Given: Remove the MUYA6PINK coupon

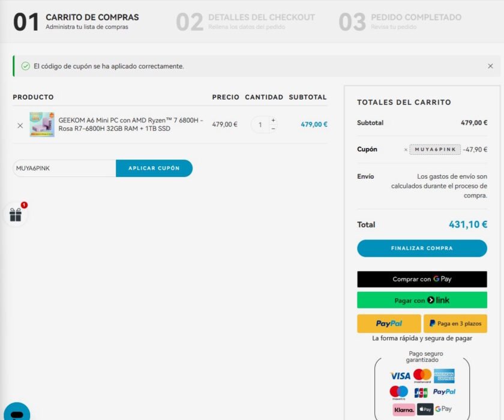Looking at the screenshot, I should [406, 149].
